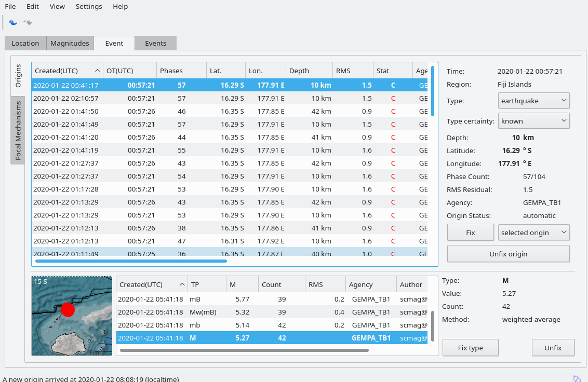Open the Settings menu
The height and width of the screenshot is (382, 588).
89,6
